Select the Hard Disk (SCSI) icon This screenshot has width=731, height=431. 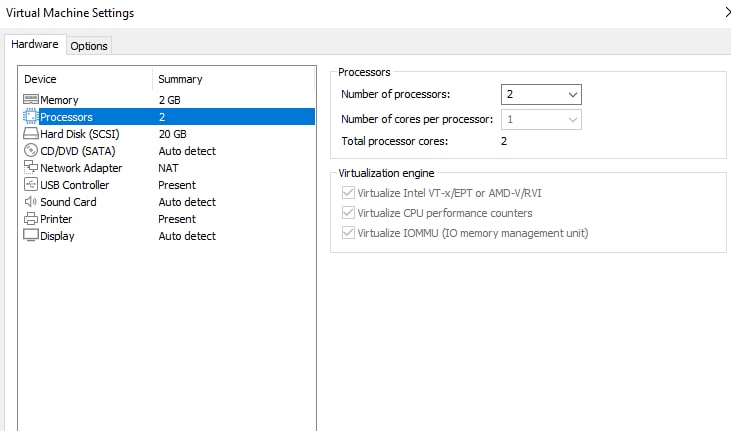tap(31, 133)
